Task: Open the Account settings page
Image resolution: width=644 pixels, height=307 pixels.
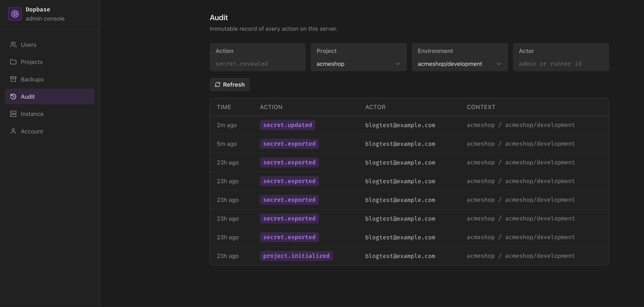Action: pyautogui.click(x=50, y=131)
